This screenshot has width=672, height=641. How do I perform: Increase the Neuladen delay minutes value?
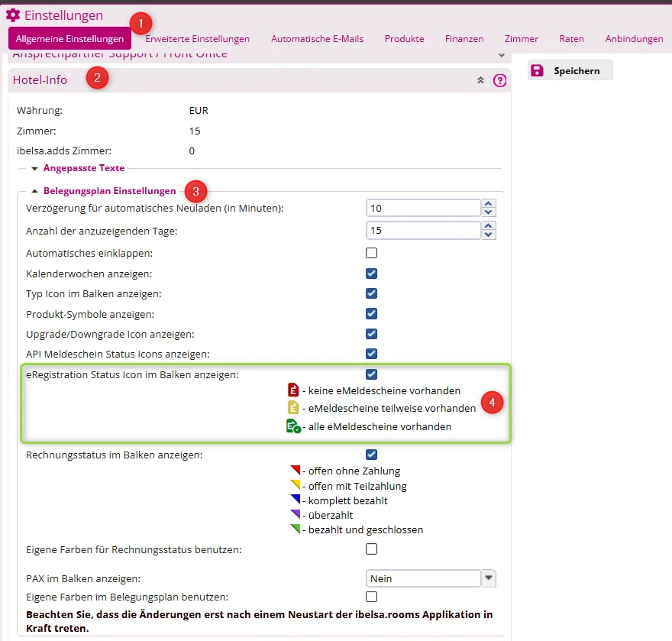coord(488,204)
